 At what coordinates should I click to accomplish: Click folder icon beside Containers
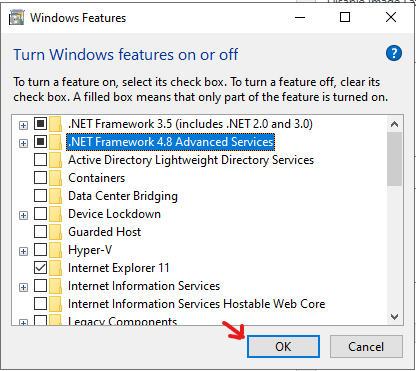click(x=55, y=178)
